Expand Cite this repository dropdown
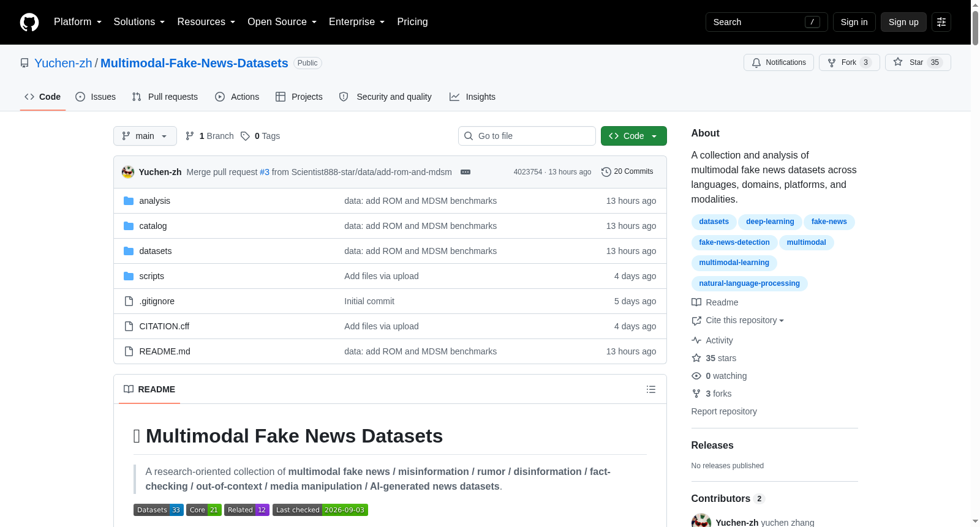This screenshot has height=527, width=980. (x=744, y=320)
